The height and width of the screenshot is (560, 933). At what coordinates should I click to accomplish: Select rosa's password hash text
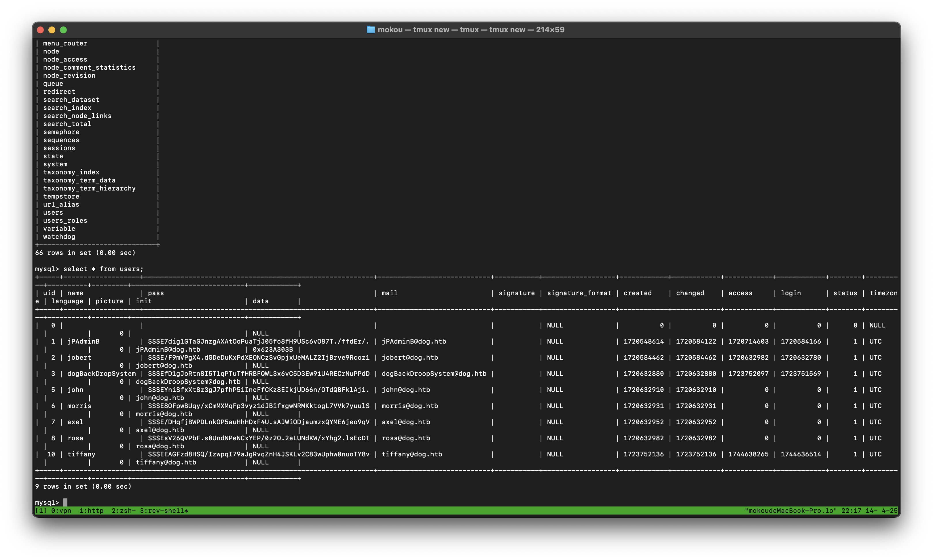tap(258, 438)
